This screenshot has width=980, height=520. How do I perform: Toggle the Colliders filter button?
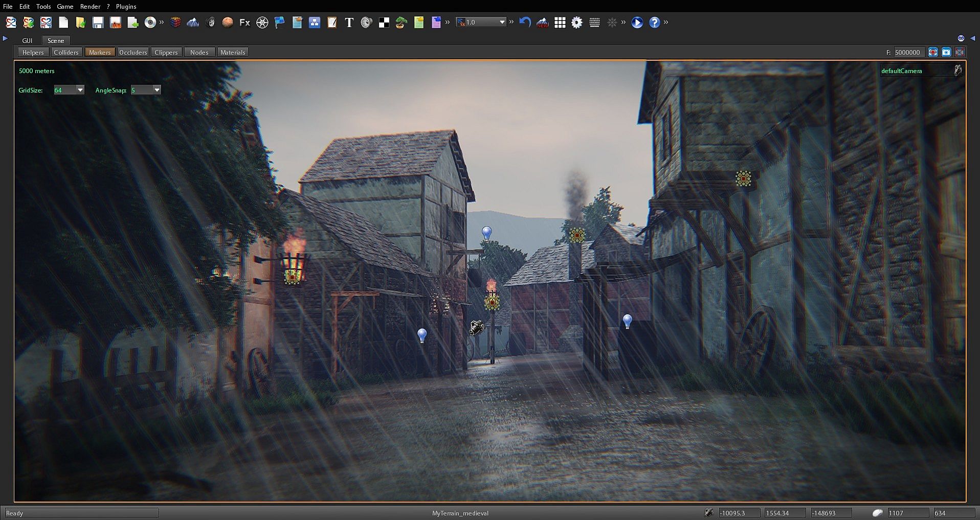(x=66, y=52)
